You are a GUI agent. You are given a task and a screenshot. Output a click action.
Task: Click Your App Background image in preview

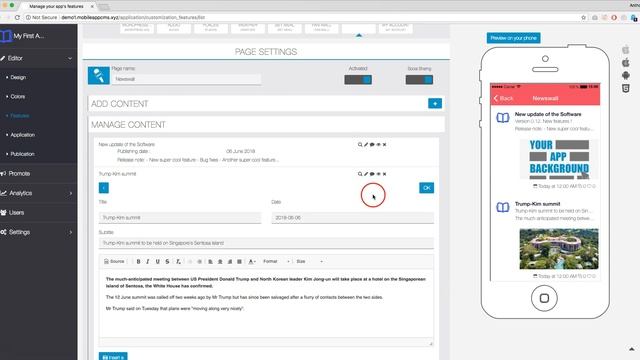pos(559,159)
